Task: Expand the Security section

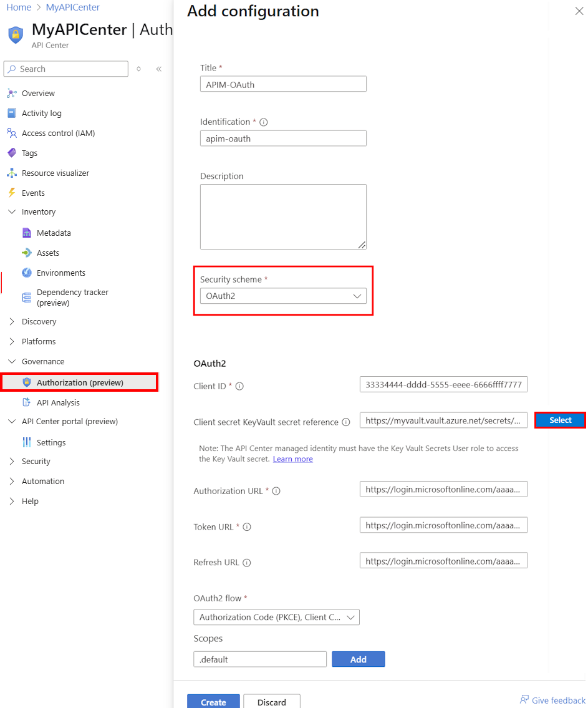Action: pyautogui.click(x=12, y=461)
